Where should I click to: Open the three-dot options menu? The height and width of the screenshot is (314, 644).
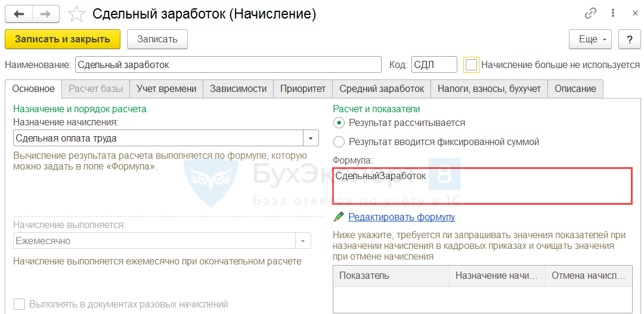612,13
